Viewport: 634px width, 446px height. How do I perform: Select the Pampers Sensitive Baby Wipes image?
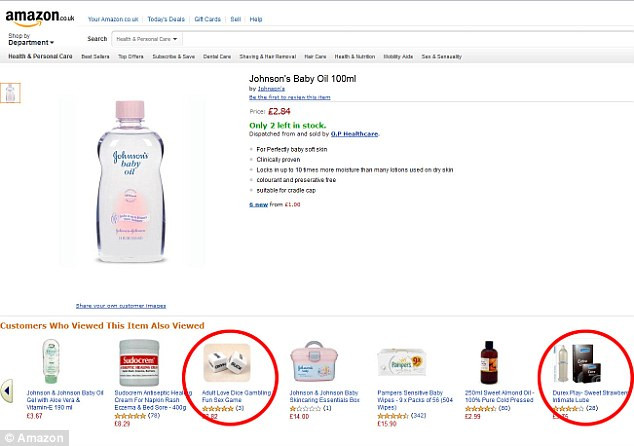coord(404,361)
